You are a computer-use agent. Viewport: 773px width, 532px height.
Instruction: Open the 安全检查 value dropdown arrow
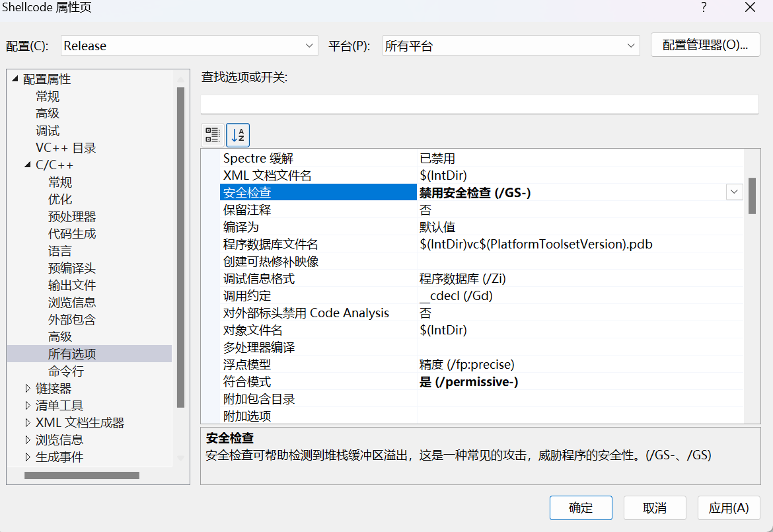point(734,192)
